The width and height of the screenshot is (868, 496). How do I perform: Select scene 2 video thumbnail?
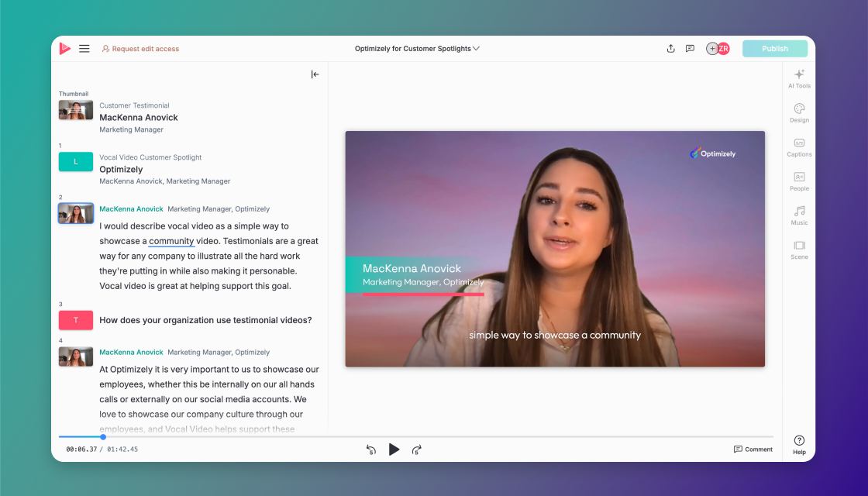pos(76,213)
